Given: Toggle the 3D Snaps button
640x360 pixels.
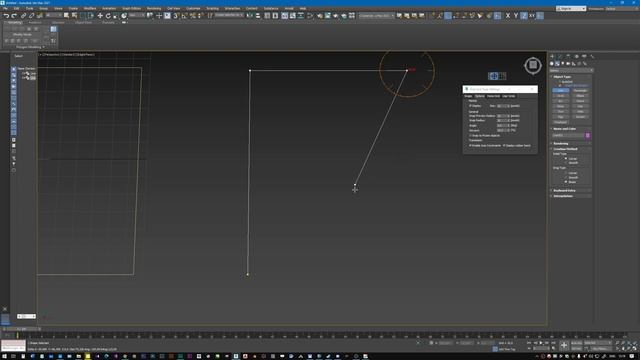Looking at the screenshot, I should (176, 16).
